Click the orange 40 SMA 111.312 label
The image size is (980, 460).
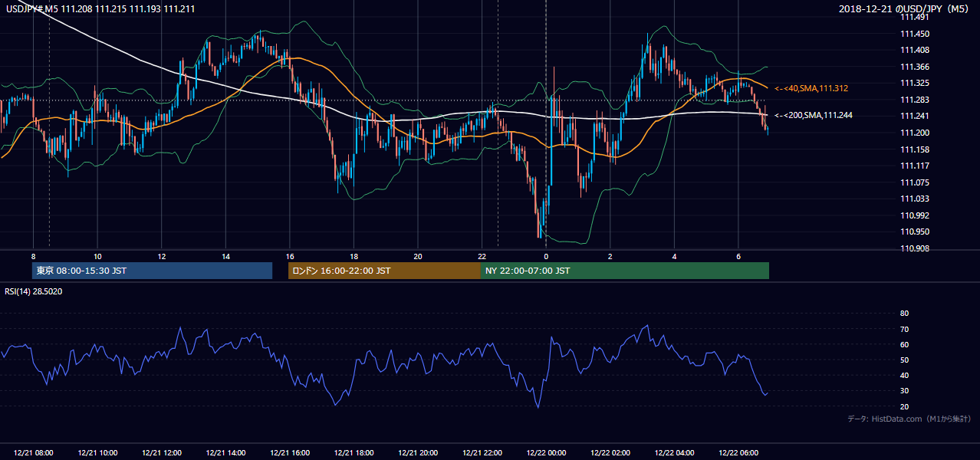[811, 89]
